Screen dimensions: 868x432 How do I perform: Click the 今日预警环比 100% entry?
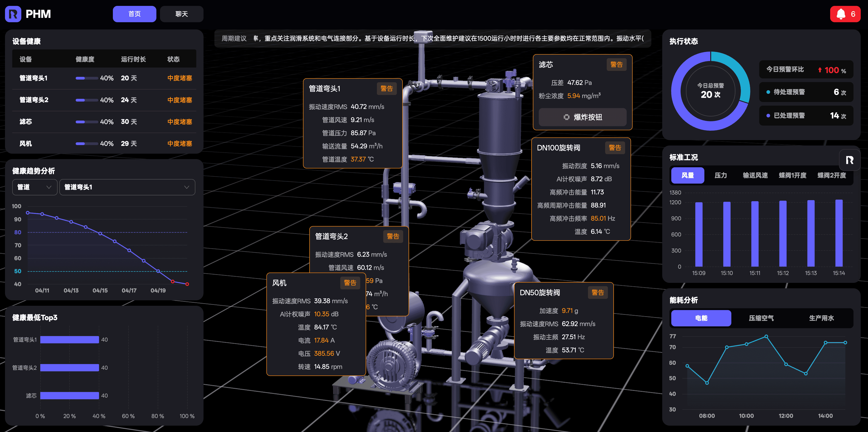click(x=806, y=70)
